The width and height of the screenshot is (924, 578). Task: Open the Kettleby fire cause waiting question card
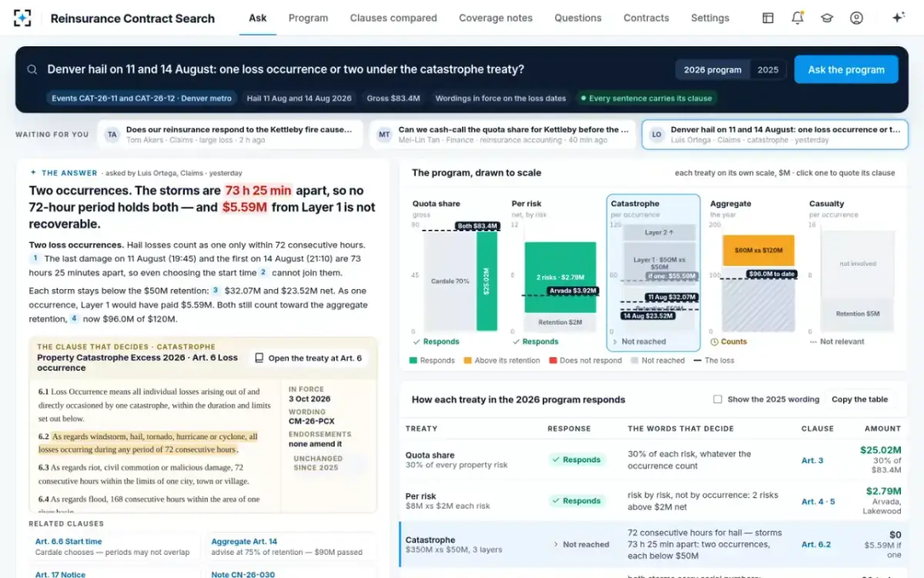(231, 134)
